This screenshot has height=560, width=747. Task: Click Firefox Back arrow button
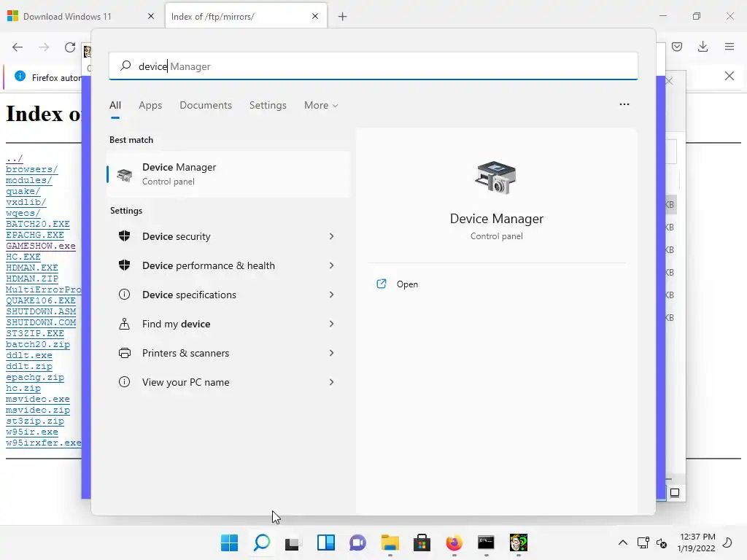[18, 47]
